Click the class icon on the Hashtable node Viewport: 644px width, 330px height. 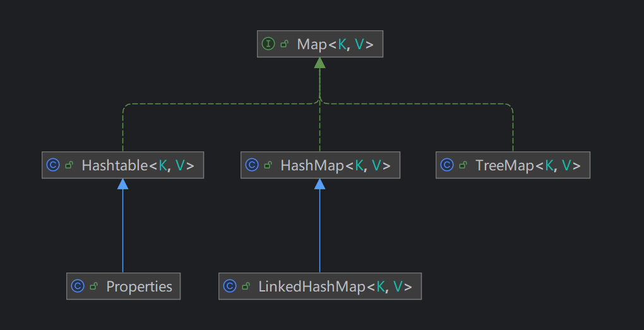53,165
